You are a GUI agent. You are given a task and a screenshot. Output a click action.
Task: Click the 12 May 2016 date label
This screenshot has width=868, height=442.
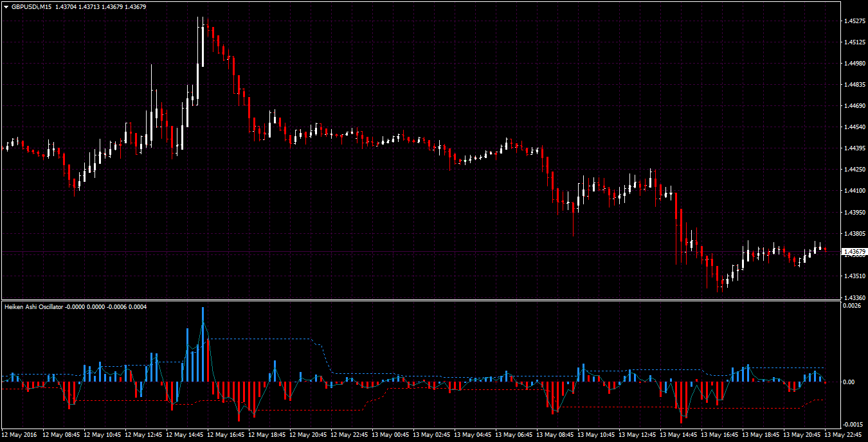[x=19, y=435]
